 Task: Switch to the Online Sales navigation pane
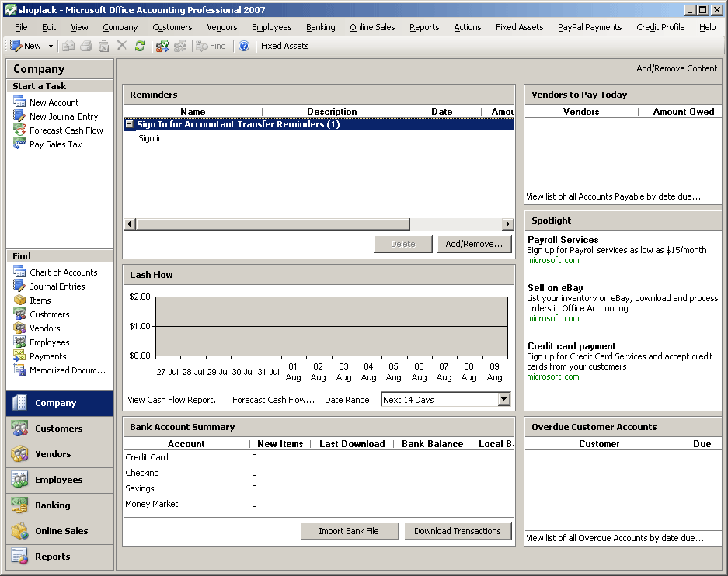tap(60, 531)
